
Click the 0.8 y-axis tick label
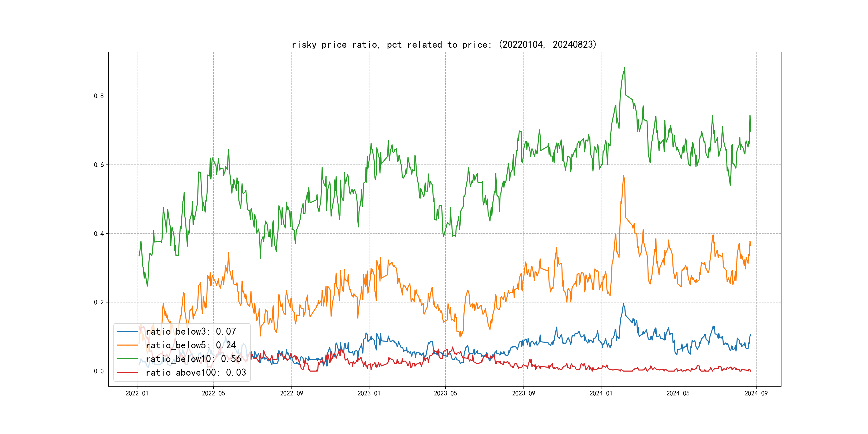[x=99, y=96]
